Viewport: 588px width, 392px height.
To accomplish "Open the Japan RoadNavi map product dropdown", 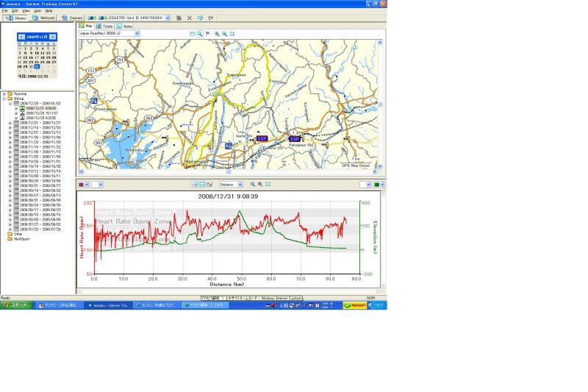I will [137, 33].
